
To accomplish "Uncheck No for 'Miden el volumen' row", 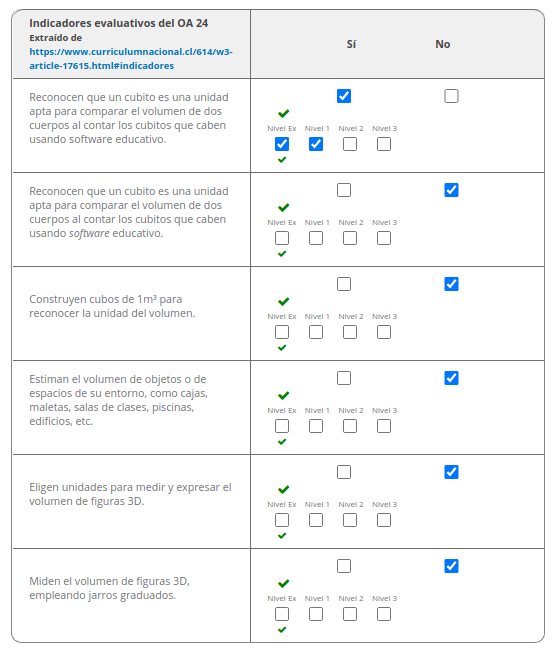I will (x=451, y=566).
